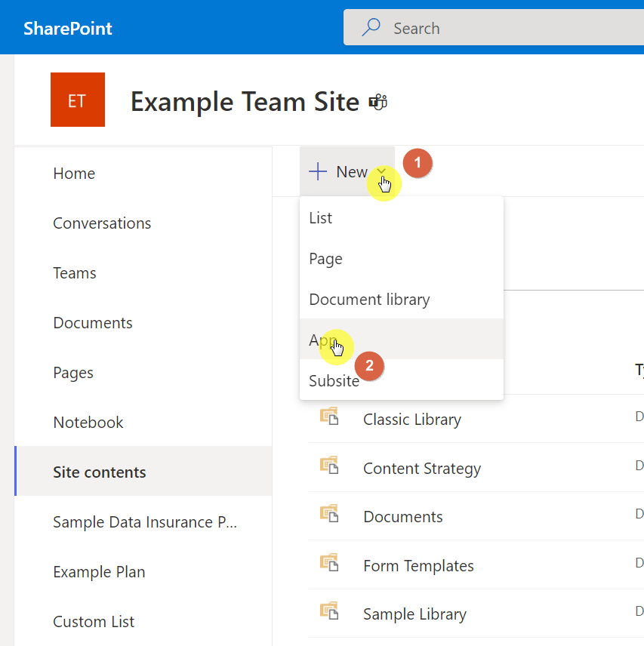Screen dimensions: 644x646
Task: Click the Teams icon beside site title
Action: pyautogui.click(x=377, y=102)
